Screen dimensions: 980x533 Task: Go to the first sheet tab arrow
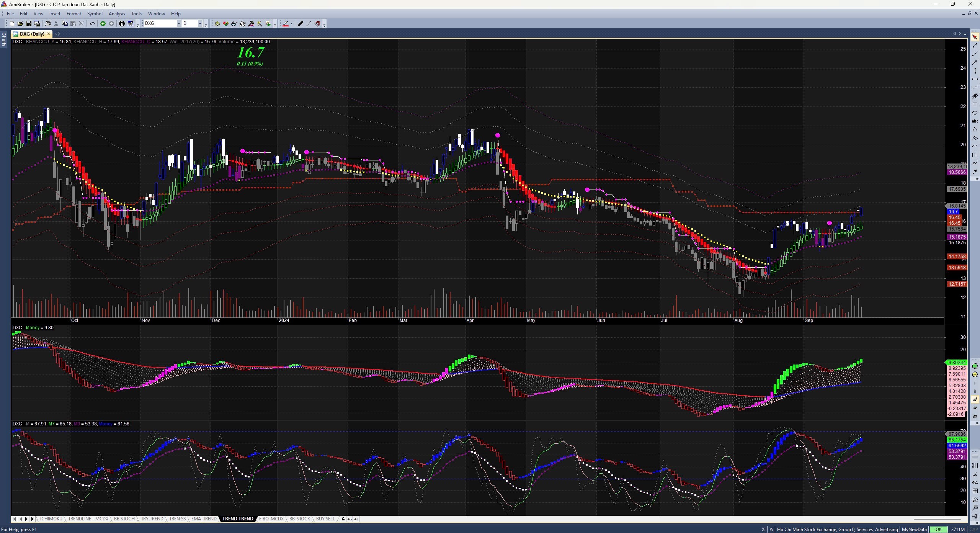tap(15, 519)
